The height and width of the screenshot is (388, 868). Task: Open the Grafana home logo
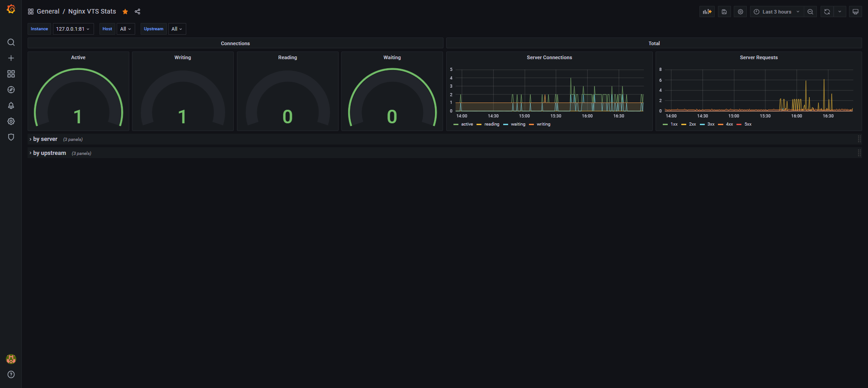pyautogui.click(x=11, y=9)
